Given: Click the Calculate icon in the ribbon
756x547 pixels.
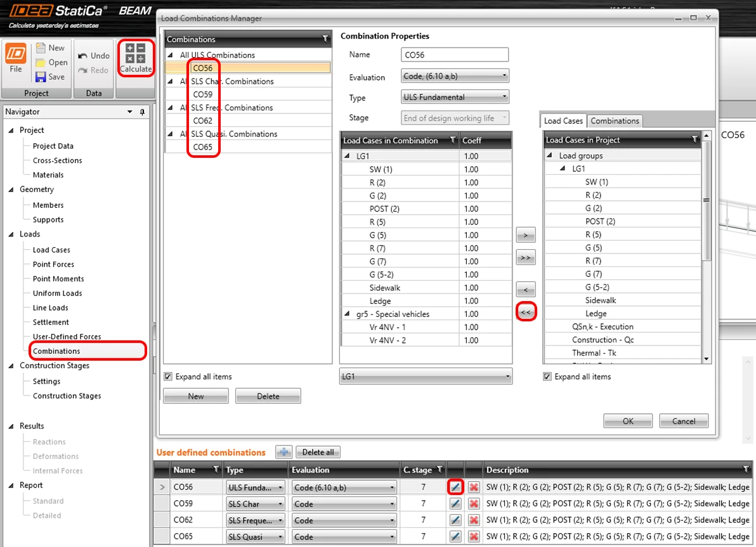Looking at the screenshot, I should point(136,53).
